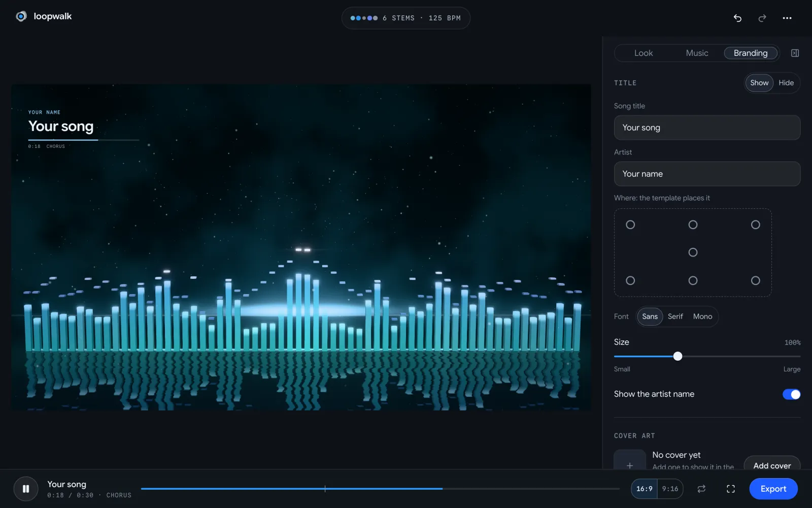Click the 100% size value
The width and height of the screenshot is (812, 508).
[792, 343]
